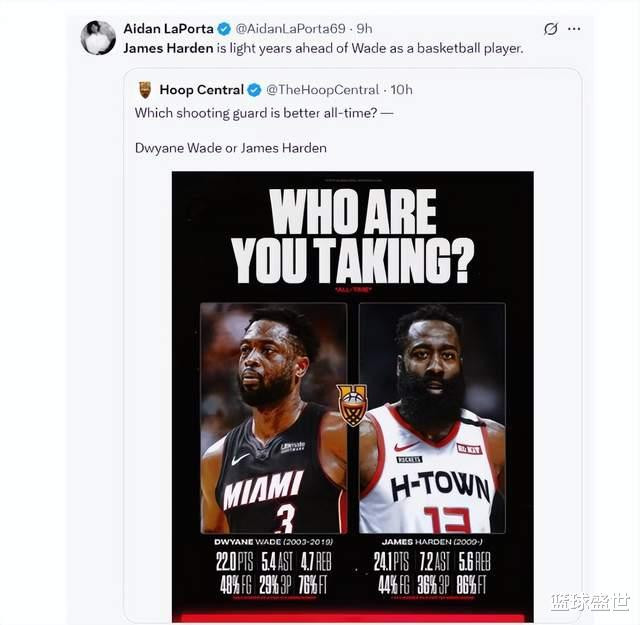
Task: Open the James Harden player photo
Action: point(432,418)
